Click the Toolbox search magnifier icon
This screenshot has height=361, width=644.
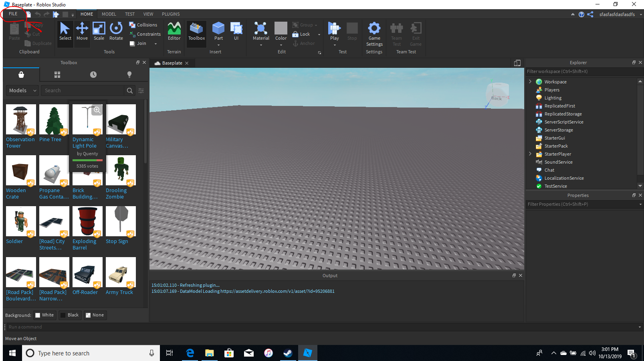pyautogui.click(x=130, y=91)
